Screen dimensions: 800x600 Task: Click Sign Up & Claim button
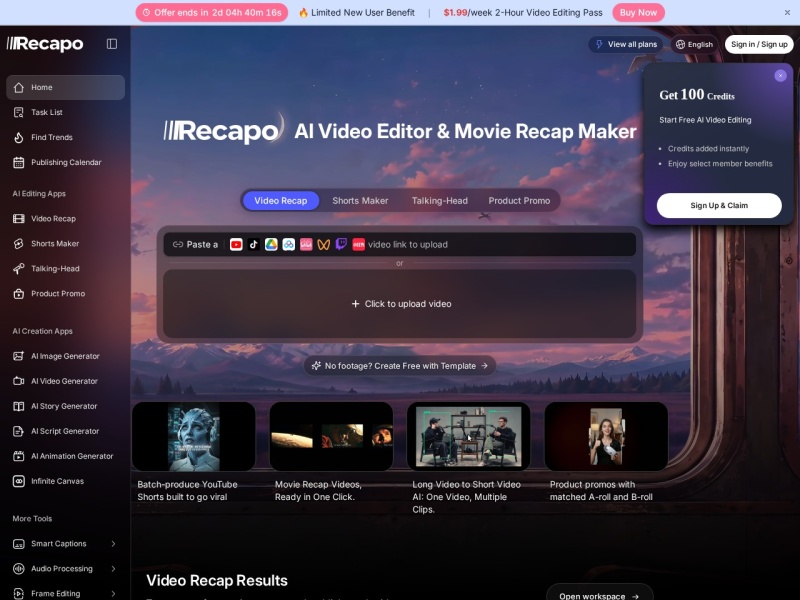coord(719,206)
